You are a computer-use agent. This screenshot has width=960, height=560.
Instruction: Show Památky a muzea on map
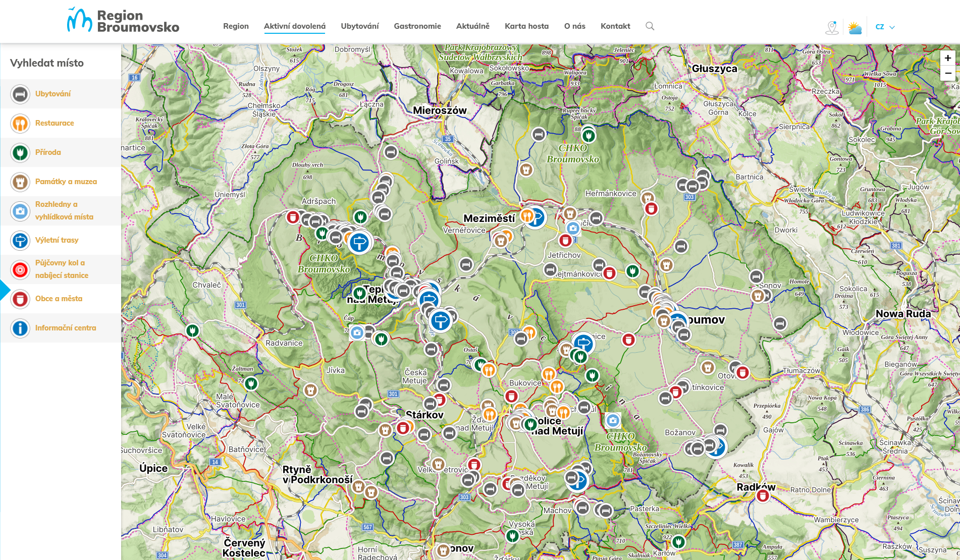[x=66, y=182]
